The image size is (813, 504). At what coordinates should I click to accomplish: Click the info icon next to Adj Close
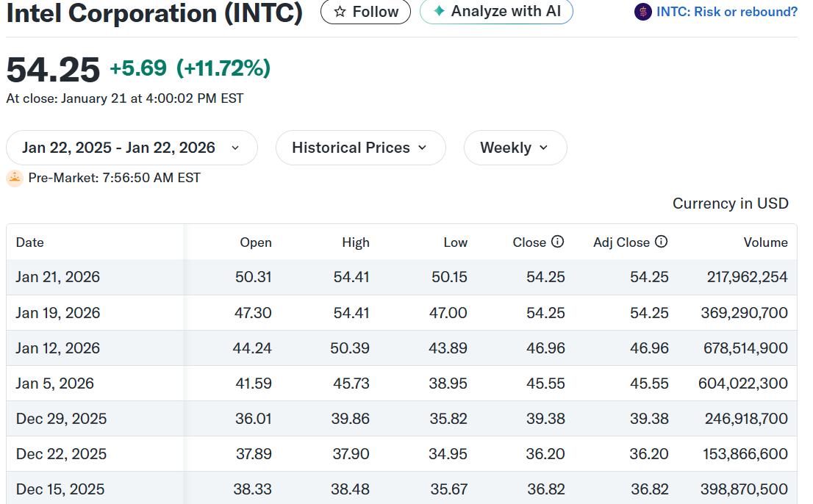661,242
